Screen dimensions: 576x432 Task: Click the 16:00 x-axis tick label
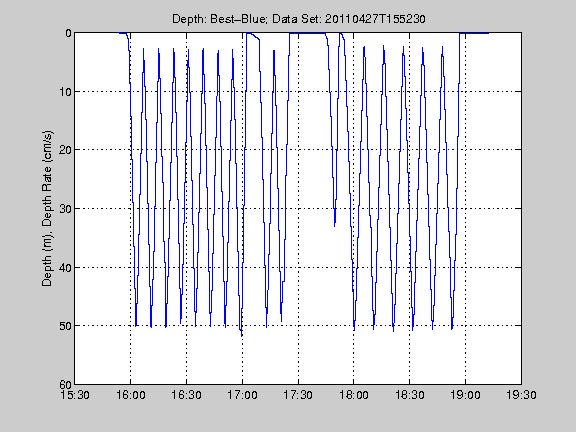(x=130, y=395)
